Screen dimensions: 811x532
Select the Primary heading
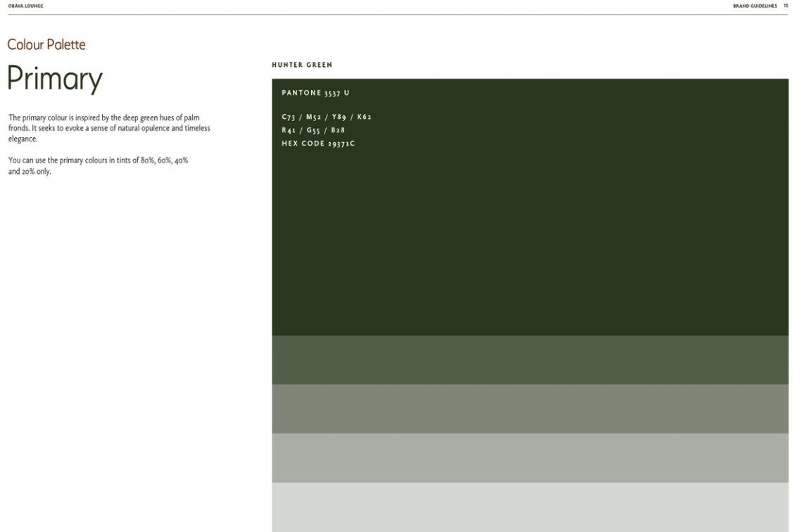click(x=54, y=79)
